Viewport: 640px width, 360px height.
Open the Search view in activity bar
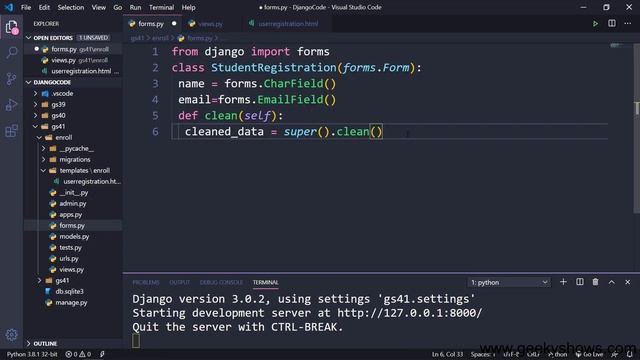(x=11, y=52)
